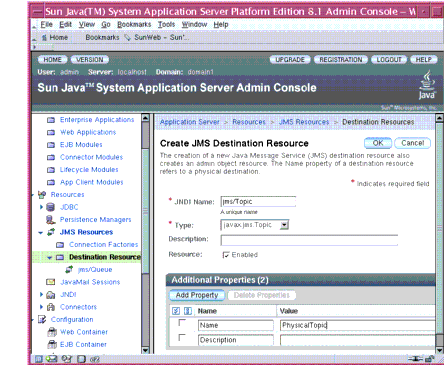This screenshot has width=445, height=365.
Task: Click the App Client Modules folder icon
Action: click(51, 182)
